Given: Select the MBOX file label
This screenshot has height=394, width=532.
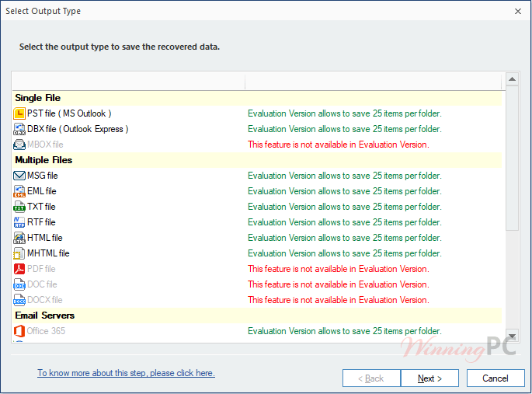Looking at the screenshot, I should (45, 145).
